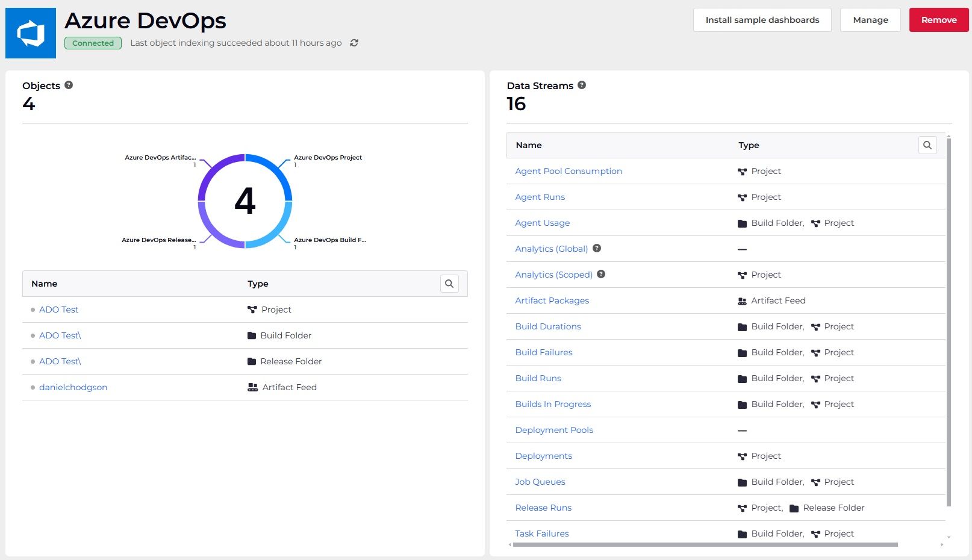This screenshot has height=560, width=972.
Task: Click the help icon next to Analytics (Global)
Action: 597,248
